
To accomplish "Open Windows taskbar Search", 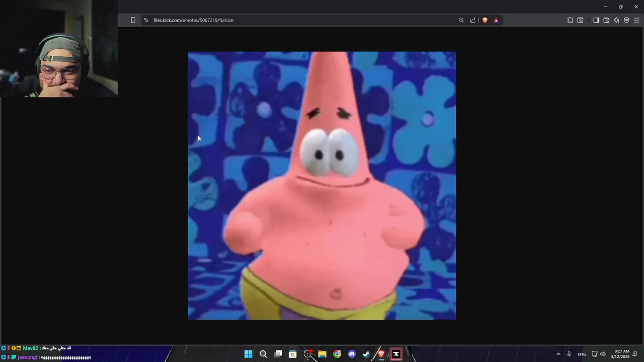I will 263,354.
